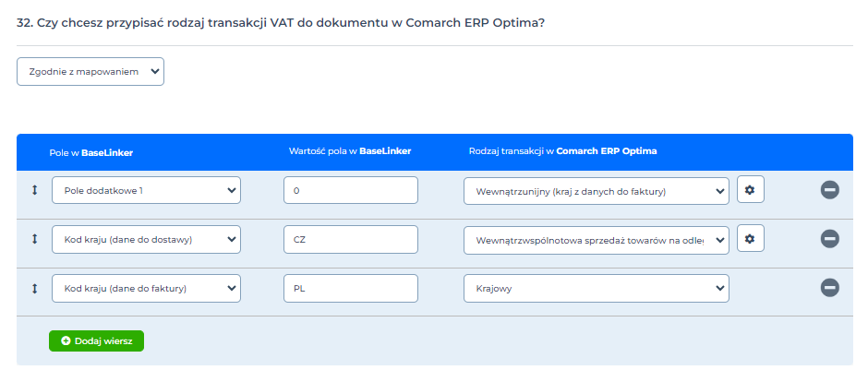Click reorder arrows of Kod kraju dostawy row

tap(34, 239)
